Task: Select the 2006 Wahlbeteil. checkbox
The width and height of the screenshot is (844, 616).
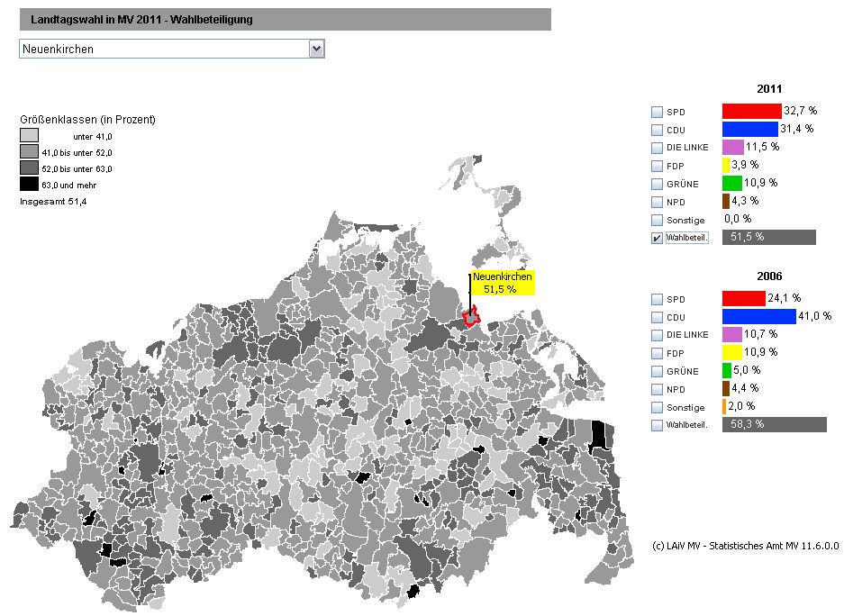Action: coord(657,426)
